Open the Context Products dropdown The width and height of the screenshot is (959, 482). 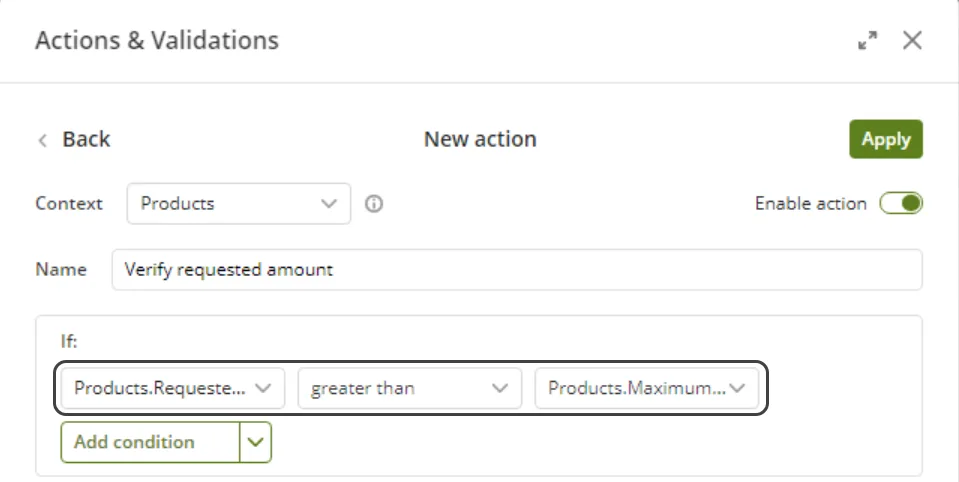[x=239, y=203]
